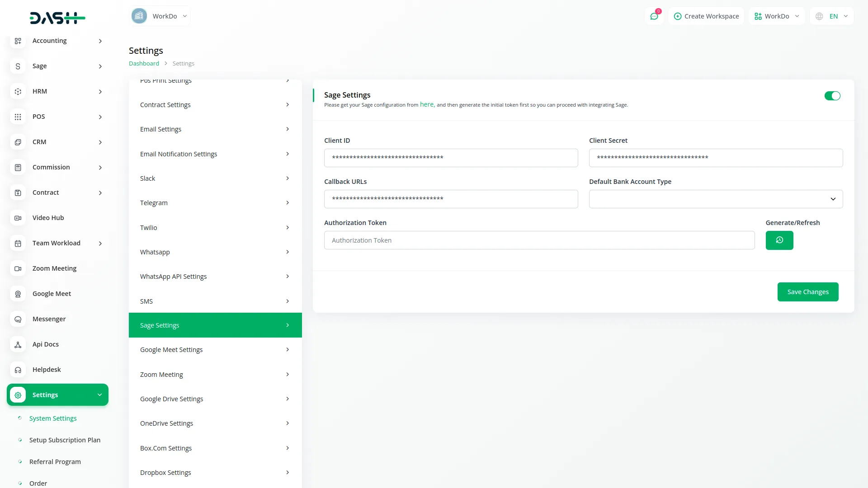Select the CRM sidebar icon
Image resolution: width=868 pixels, height=488 pixels.
click(x=18, y=142)
